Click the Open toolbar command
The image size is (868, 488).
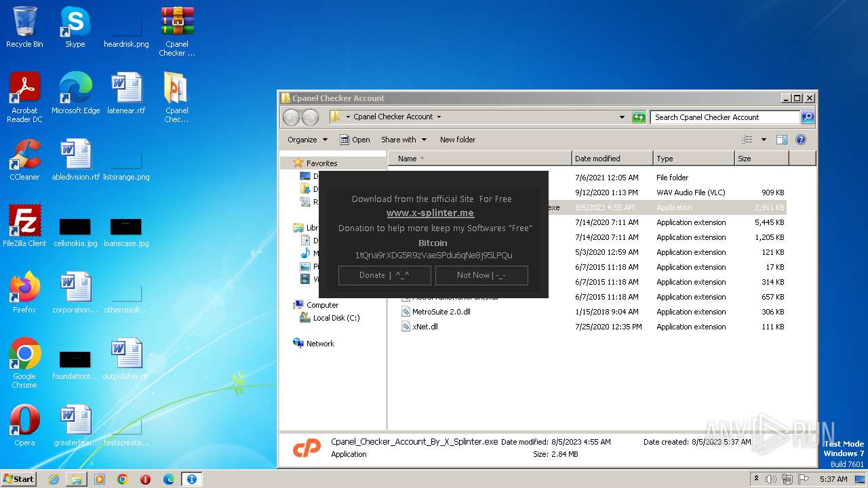point(355,140)
